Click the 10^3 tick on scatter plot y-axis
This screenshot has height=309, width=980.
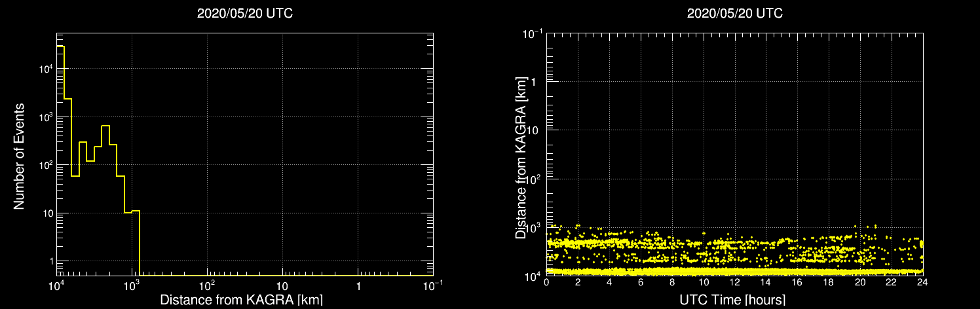click(x=533, y=227)
